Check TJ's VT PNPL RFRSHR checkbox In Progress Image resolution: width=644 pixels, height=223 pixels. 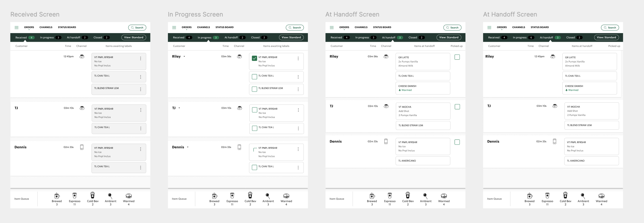pyautogui.click(x=255, y=110)
